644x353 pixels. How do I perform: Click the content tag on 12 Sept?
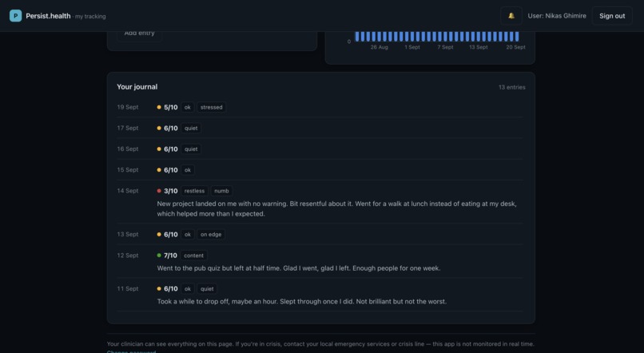point(194,256)
